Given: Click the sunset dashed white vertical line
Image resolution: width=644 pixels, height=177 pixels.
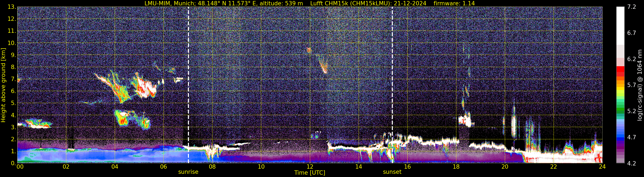Looking at the screenshot, I should [392, 85].
